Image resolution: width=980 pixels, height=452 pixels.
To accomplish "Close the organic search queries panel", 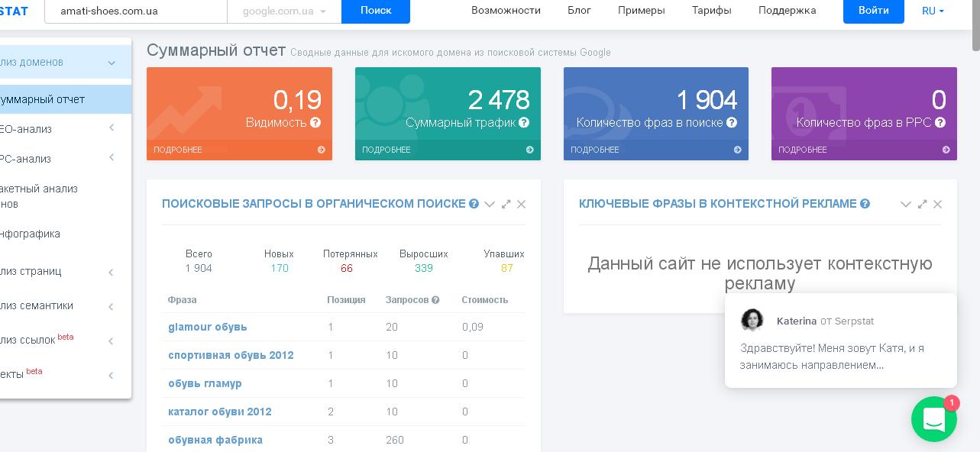I will point(521,204).
